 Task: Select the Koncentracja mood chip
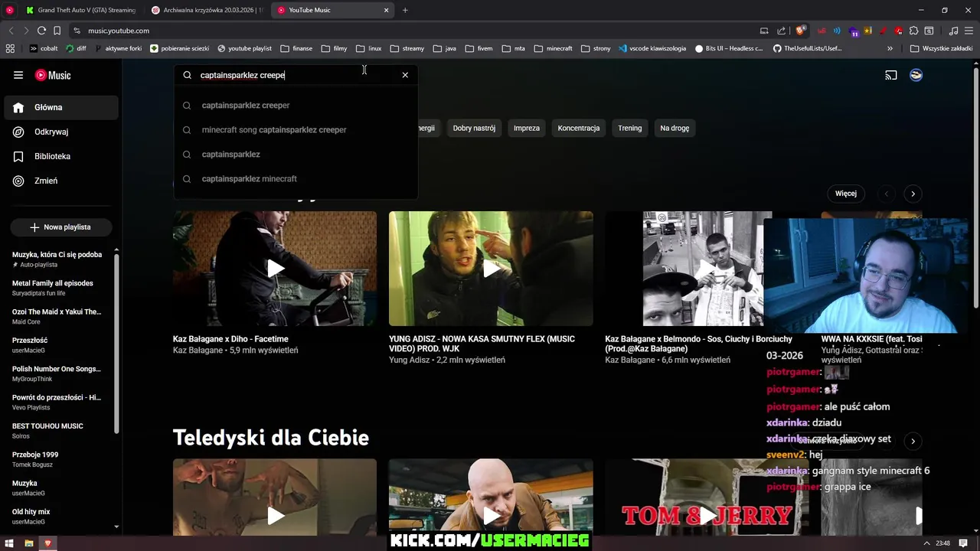click(579, 128)
